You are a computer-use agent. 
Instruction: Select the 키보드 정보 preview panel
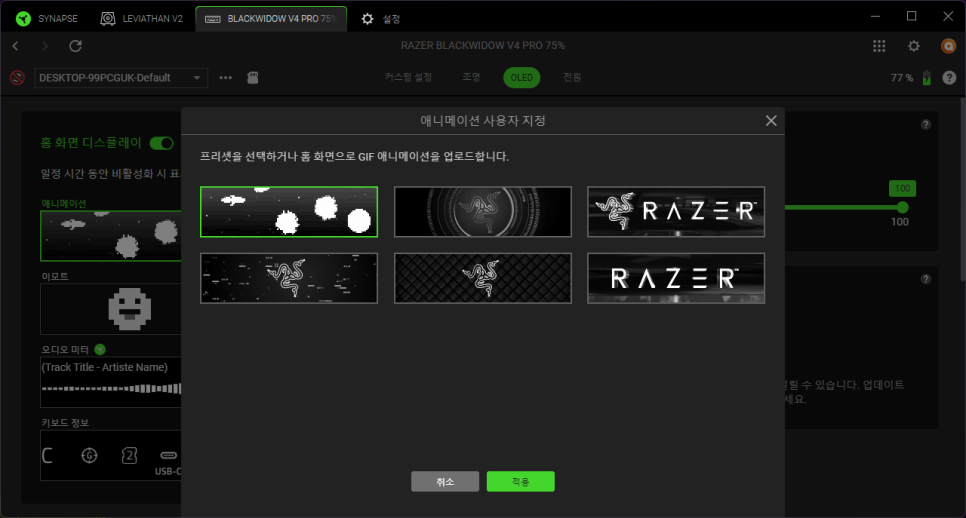click(x=111, y=455)
